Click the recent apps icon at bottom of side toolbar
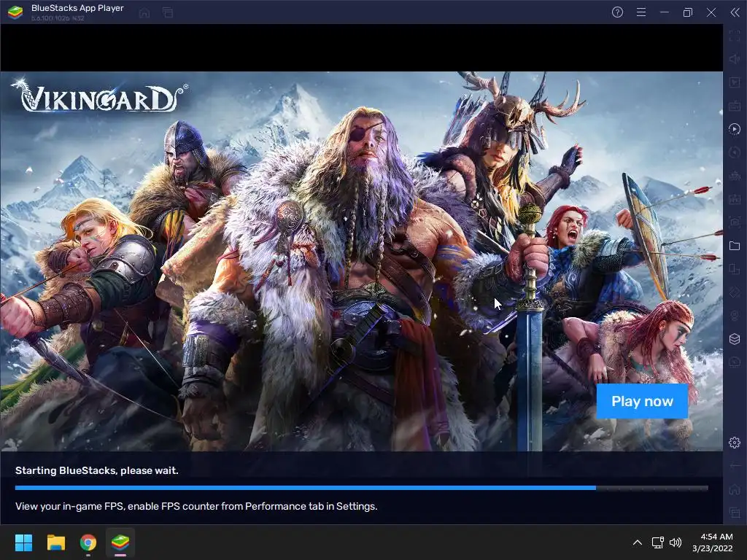Viewport: 747px width, 560px height. (735, 513)
